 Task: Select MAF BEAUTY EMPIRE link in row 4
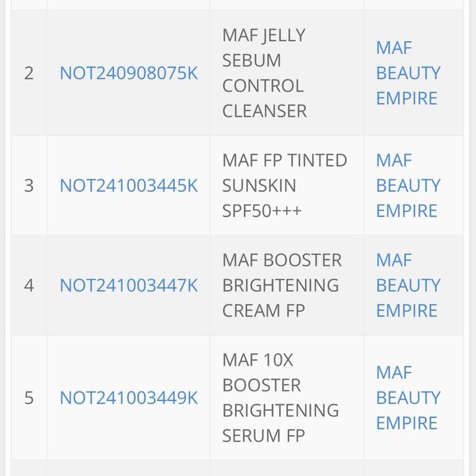(408, 286)
